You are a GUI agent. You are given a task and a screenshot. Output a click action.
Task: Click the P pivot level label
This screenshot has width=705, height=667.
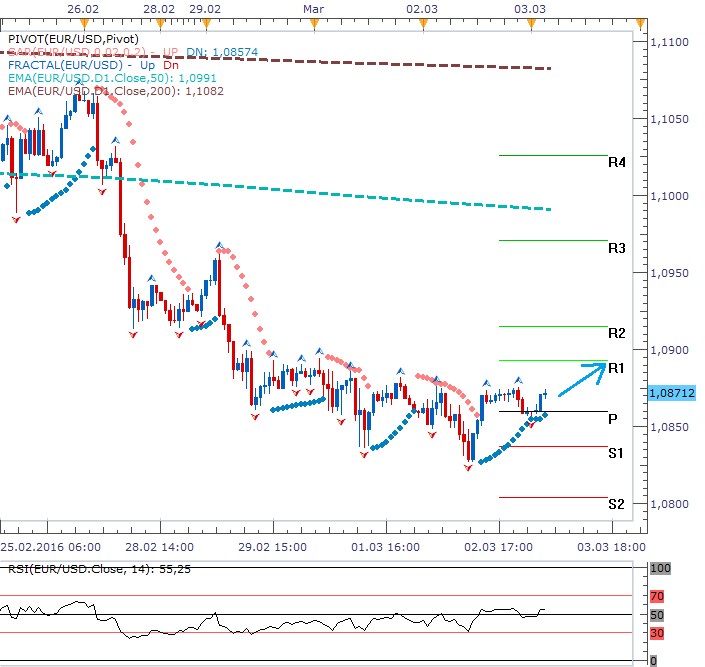[612, 419]
